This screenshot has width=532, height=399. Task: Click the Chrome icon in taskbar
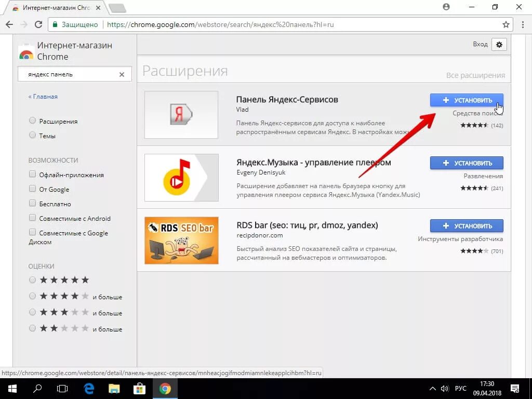[165, 389]
